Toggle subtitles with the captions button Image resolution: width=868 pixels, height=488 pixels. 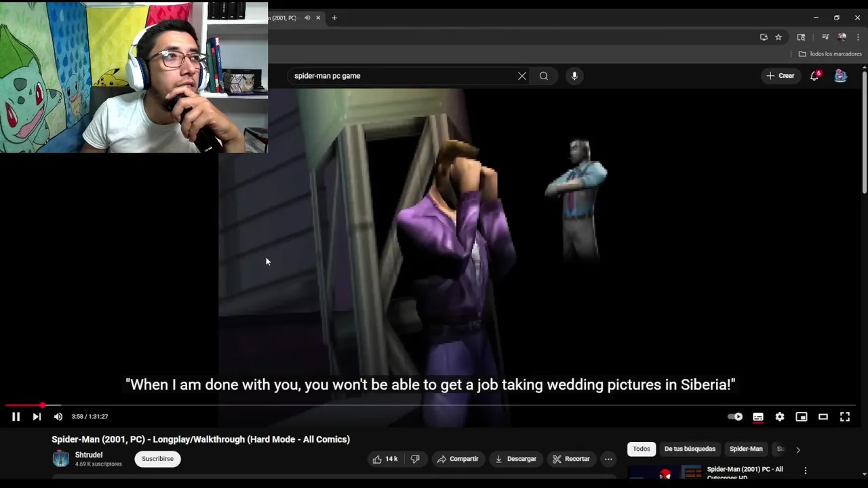tap(758, 417)
